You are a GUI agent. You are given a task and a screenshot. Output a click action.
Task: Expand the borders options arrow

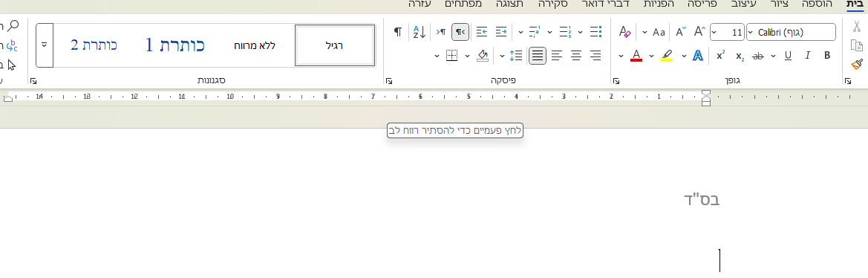coord(437,56)
